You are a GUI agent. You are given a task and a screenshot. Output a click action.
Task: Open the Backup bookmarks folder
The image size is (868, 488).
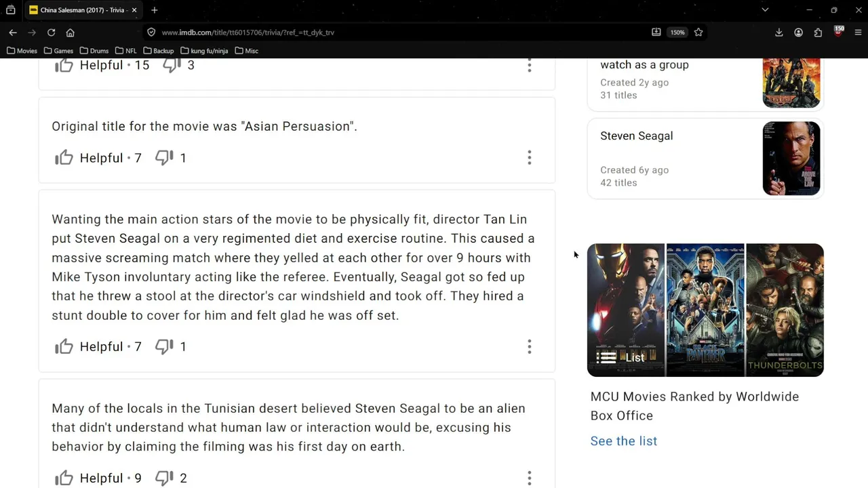[158, 51]
